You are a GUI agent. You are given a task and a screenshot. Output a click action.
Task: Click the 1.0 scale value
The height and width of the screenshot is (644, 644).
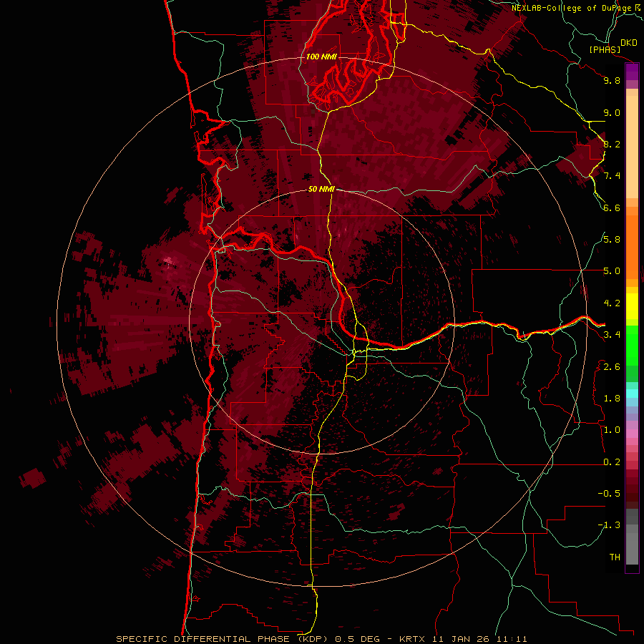coord(612,430)
